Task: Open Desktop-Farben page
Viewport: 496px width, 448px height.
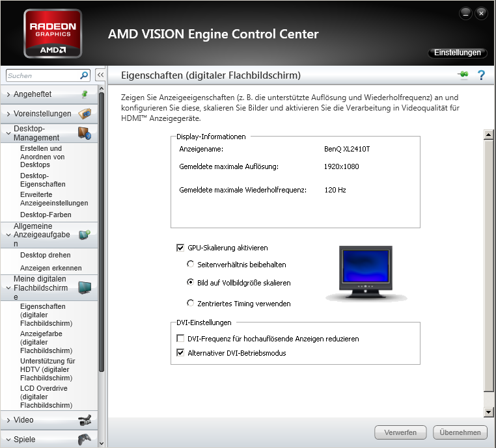Action: click(x=46, y=215)
